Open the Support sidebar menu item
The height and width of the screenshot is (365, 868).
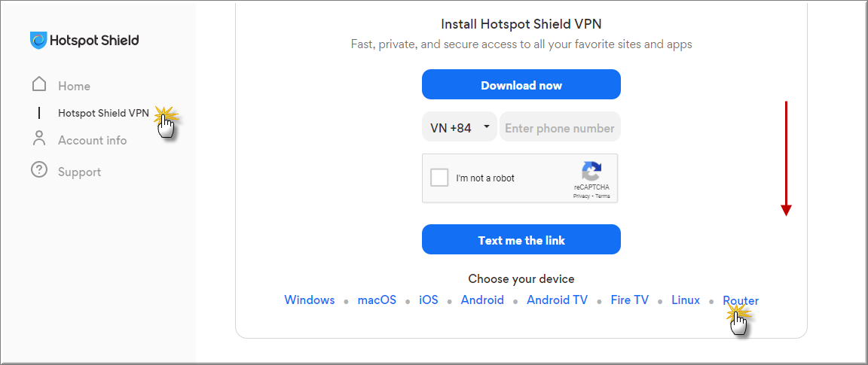pyautogui.click(x=80, y=172)
